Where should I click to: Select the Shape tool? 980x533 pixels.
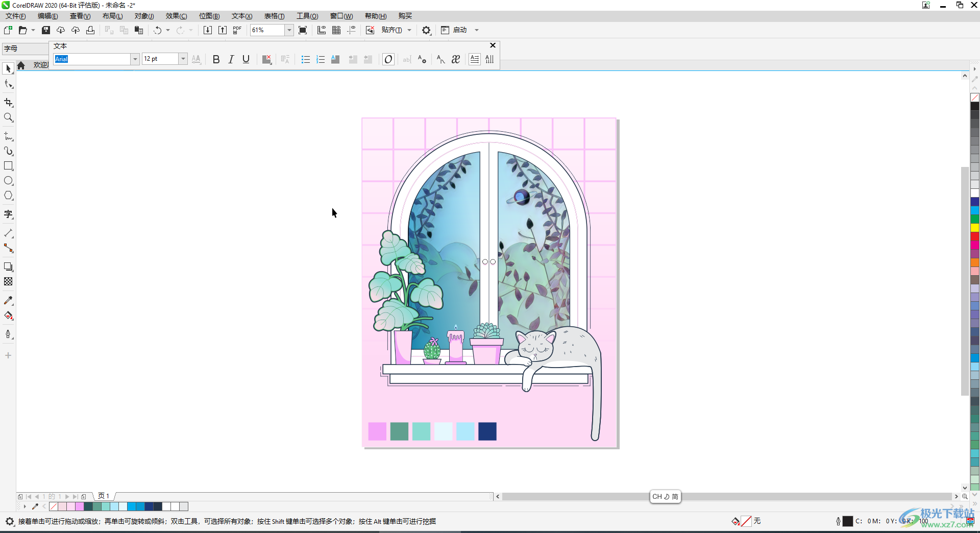tap(8, 84)
